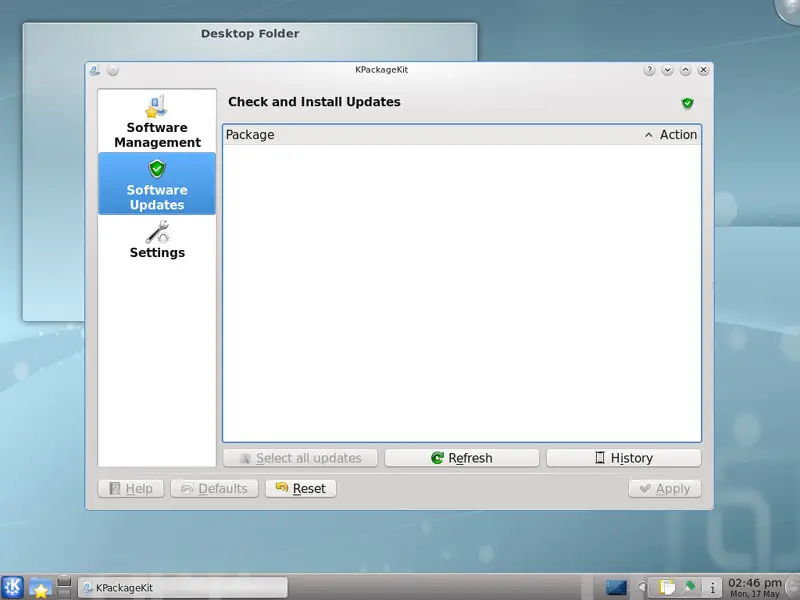Open the KDE application launcher menu

click(x=12, y=587)
